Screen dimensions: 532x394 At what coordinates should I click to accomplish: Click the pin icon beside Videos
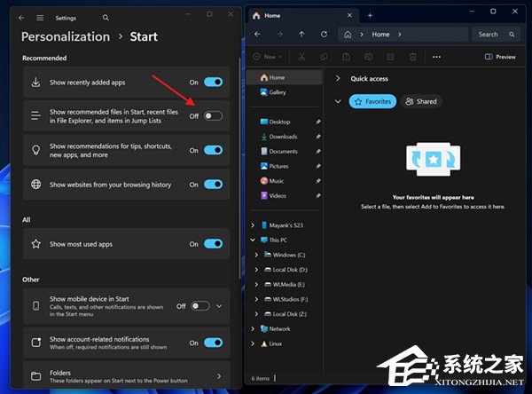[318, 195]
